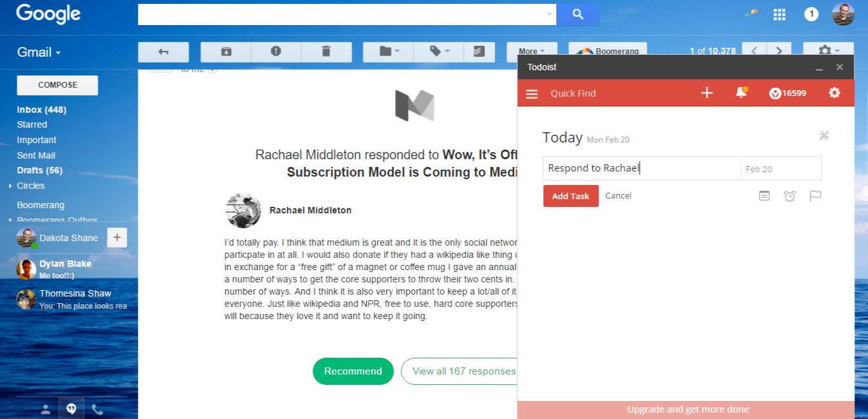Open the Gmail product switcher dropdown
Image resolution: width=868 pixels, height=419 pixels.
coord(39,52)
